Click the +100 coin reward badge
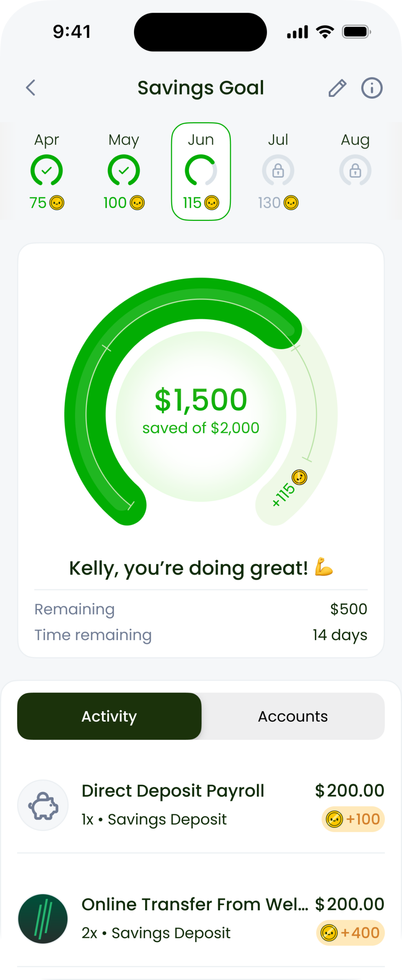Viewport: 402px width, 980px height. 353,819
